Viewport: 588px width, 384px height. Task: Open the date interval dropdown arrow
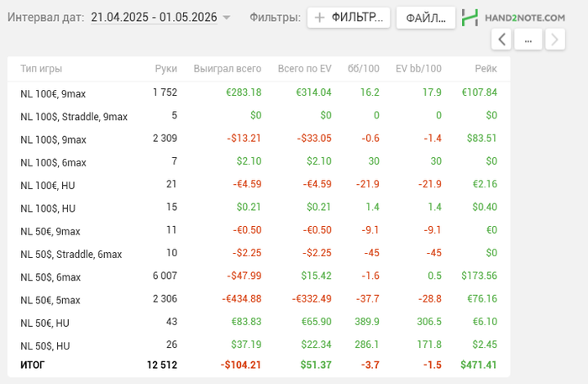point(227,18)
